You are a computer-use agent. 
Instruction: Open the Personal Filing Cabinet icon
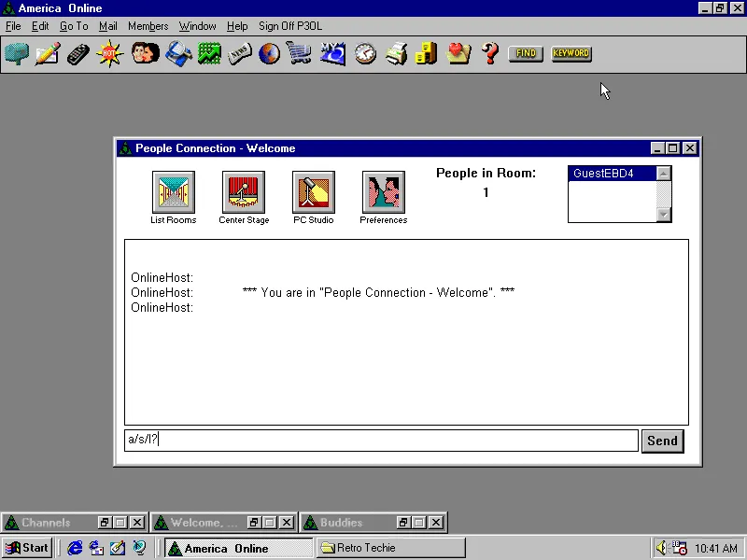(x=426, y=54)
